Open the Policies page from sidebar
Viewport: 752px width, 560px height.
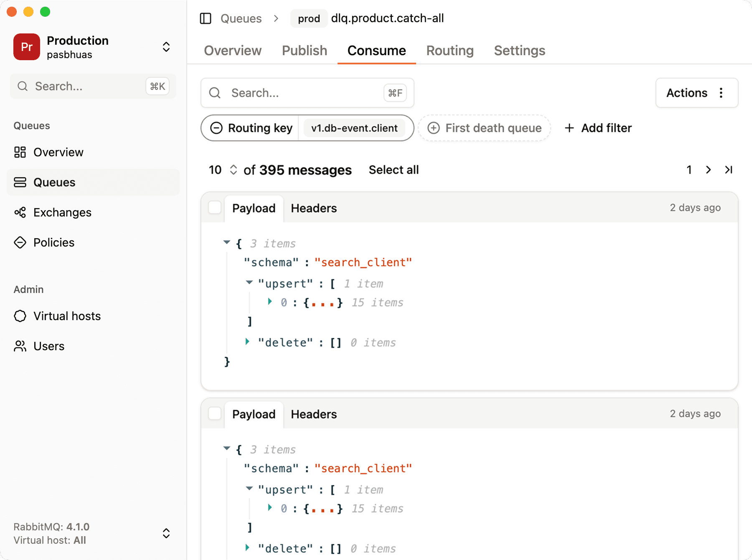[53, 242]
